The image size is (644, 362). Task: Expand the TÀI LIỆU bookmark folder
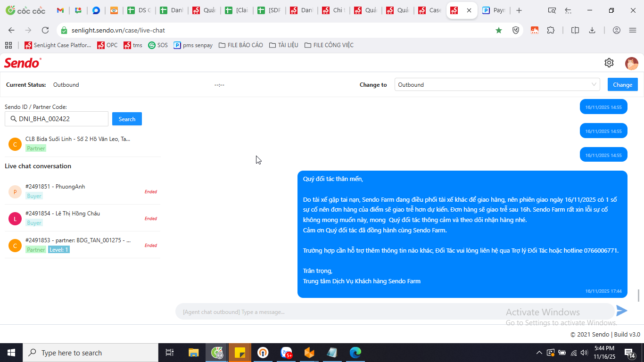[x=283, y=45]
